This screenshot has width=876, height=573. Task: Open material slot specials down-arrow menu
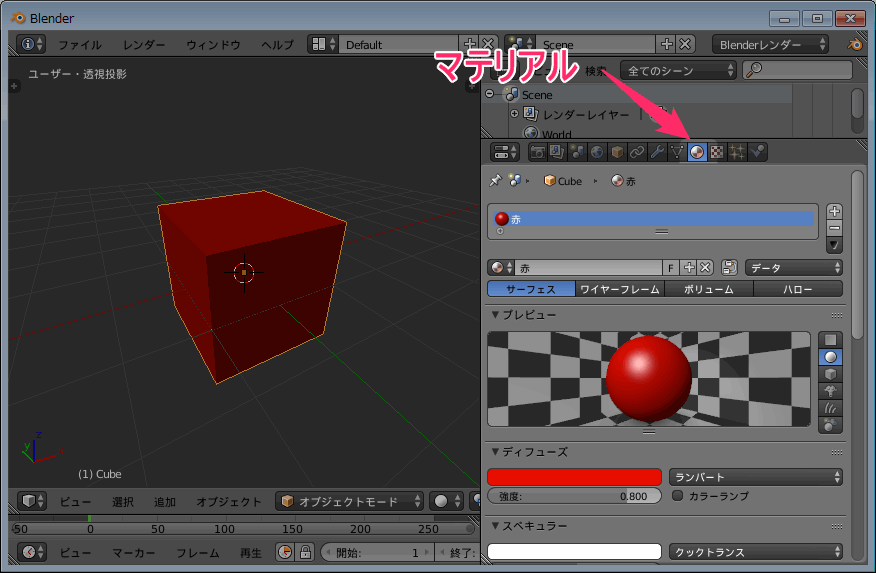point(834,245)
